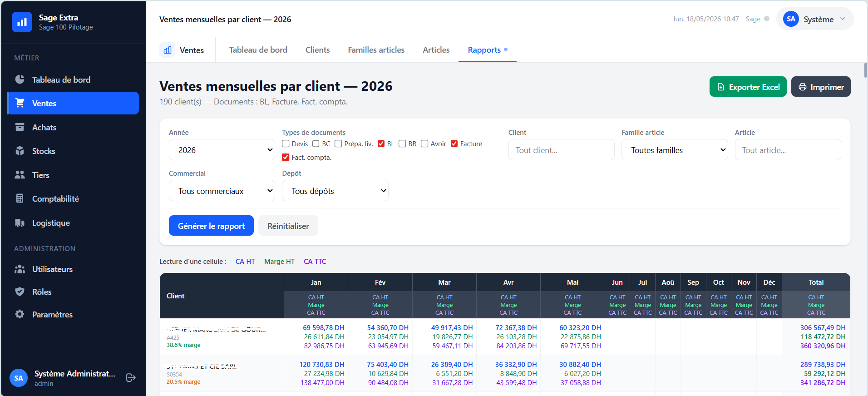Open the Rôles shield icon

click(x=20, y=292)
